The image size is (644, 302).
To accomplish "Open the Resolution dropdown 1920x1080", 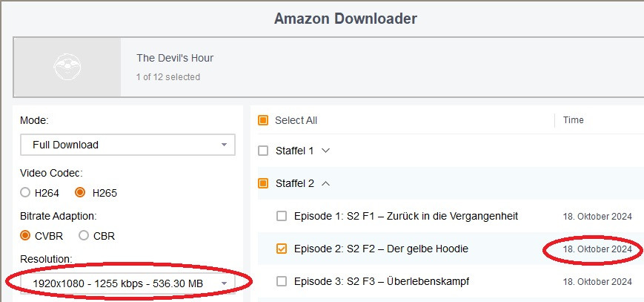I will point(127,283).
